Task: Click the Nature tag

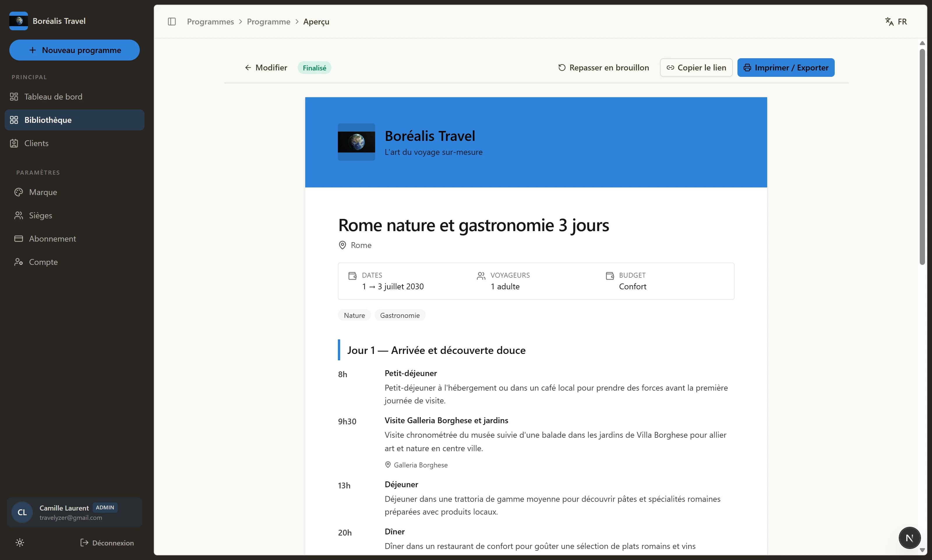Action: 354,316
